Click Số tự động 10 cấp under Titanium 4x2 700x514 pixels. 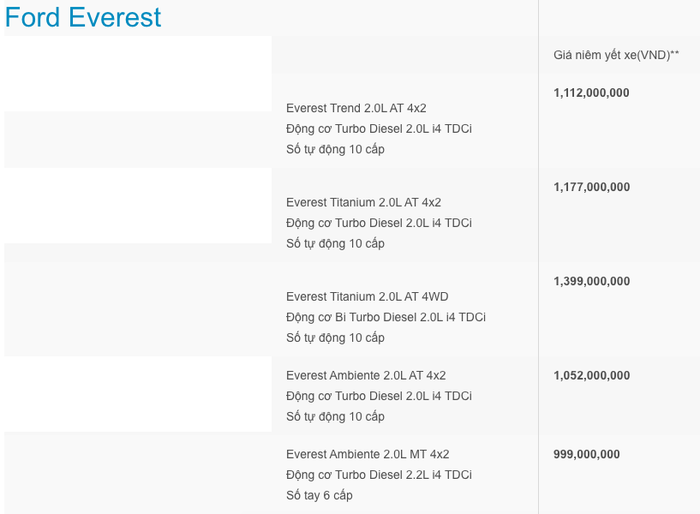[335, 244]
